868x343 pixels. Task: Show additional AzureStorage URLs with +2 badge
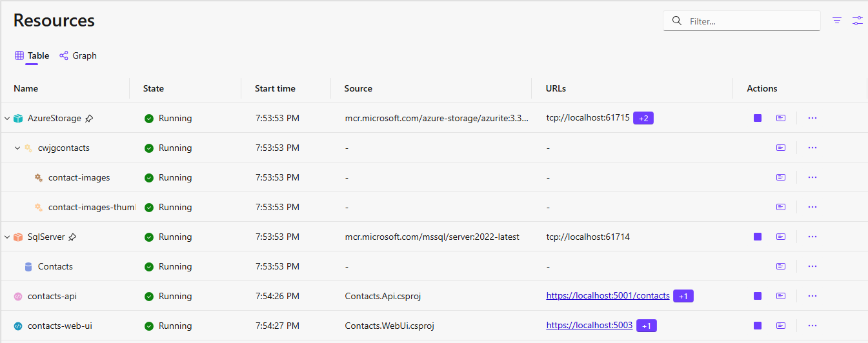coord(643,118)
